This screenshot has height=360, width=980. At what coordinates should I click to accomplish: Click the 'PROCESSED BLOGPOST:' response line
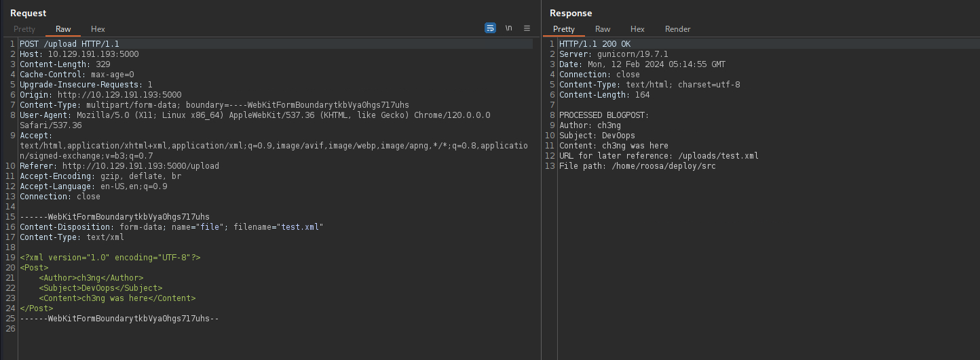(604, 115)
